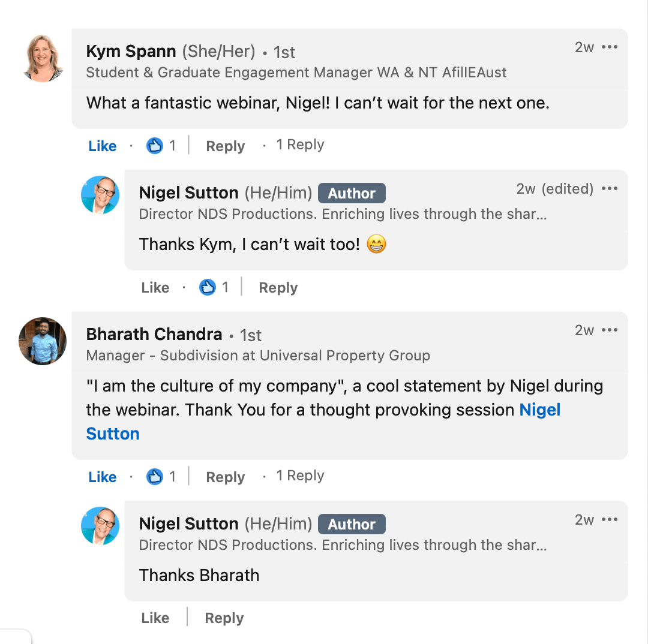Click Kym Spann's profile picture
This screenshot has height=644, width=648.
[43, 58]
